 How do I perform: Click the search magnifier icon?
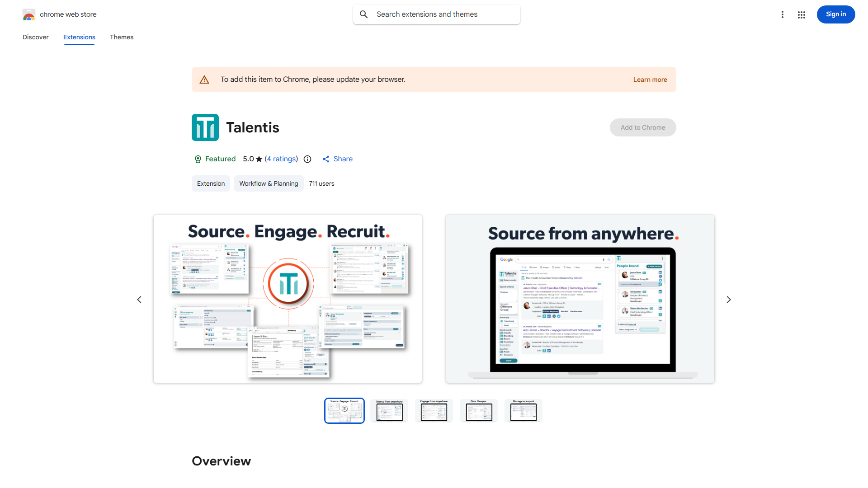[364, 14]
